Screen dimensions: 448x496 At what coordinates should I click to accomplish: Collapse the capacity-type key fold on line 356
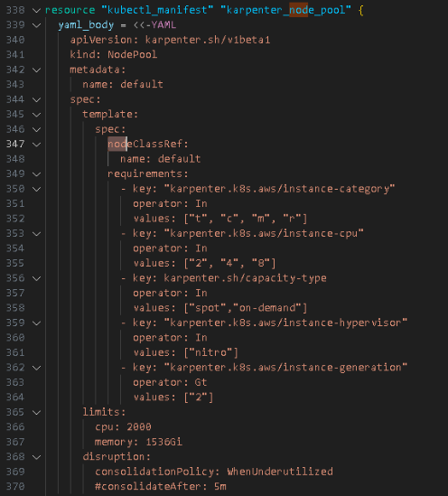(x=37, y=278)
